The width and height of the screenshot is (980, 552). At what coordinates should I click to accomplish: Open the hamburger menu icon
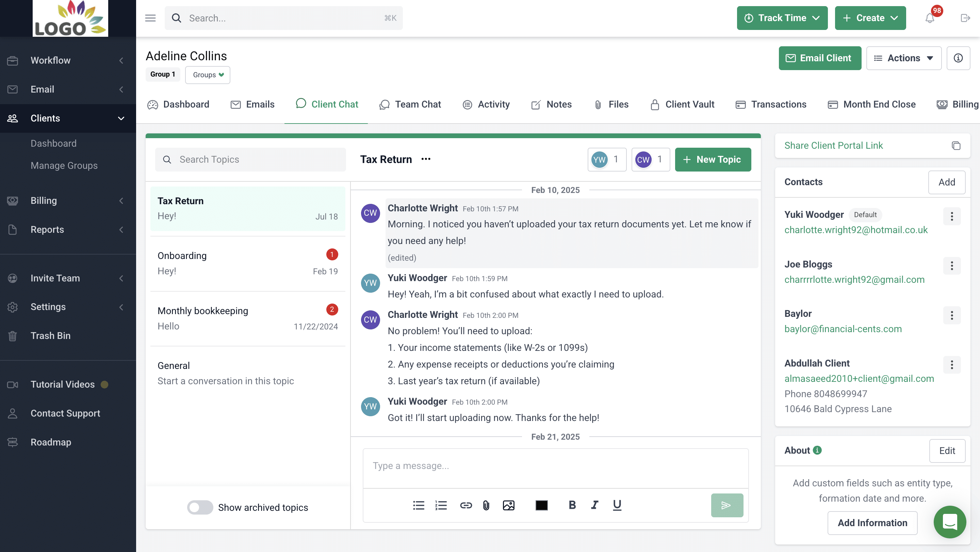[150, 18]
